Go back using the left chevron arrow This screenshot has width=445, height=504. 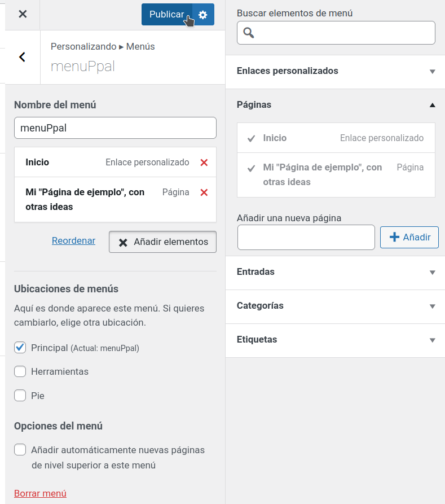(x=23, y=57)
